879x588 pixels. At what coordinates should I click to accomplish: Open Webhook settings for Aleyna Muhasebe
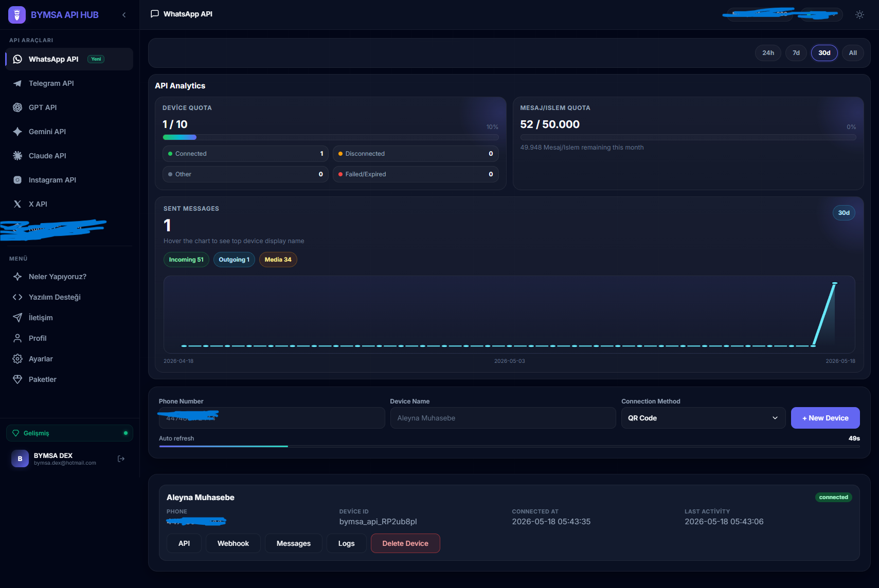point(233,543)
